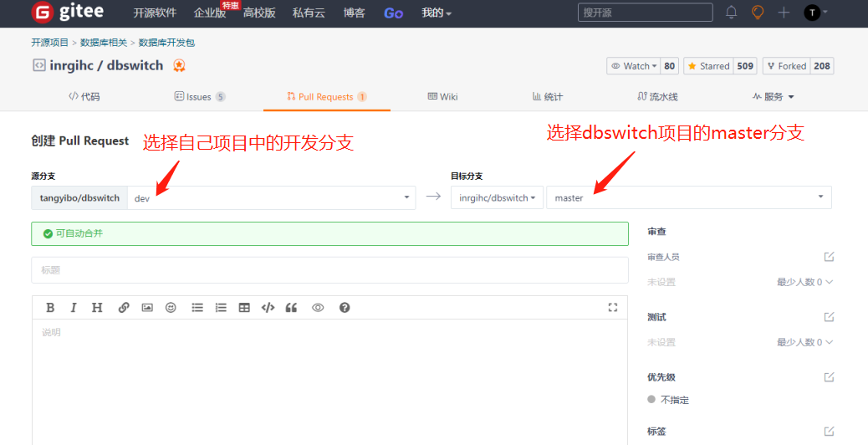Open the notification bell in the header
The image size is (868, 445).
tap(731, 13)
